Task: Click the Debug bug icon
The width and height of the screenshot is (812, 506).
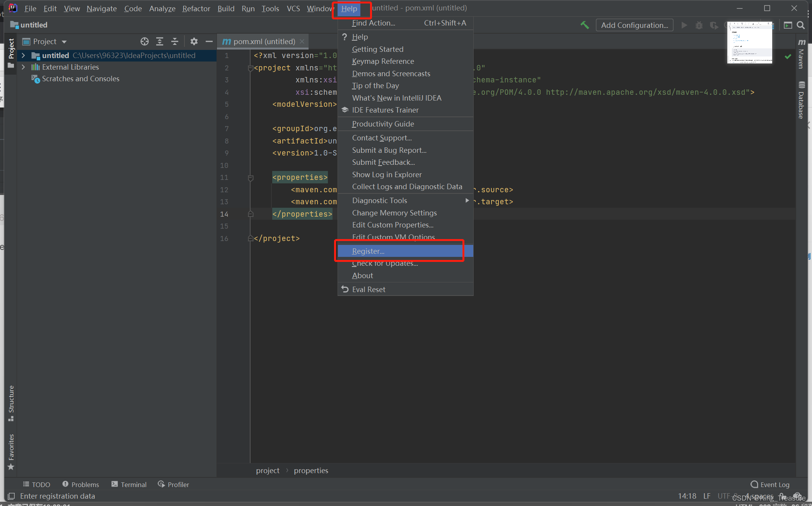Action: coord(699,25)
